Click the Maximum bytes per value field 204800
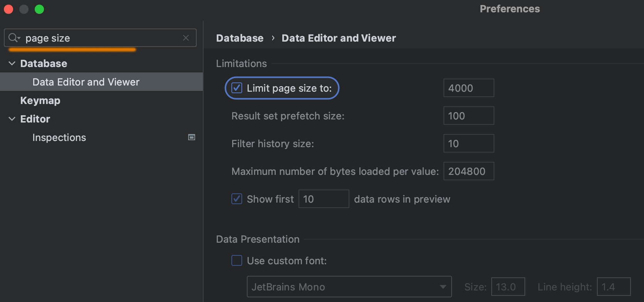The width and height of the screenshot is (644, 302). tap(469, 171)
